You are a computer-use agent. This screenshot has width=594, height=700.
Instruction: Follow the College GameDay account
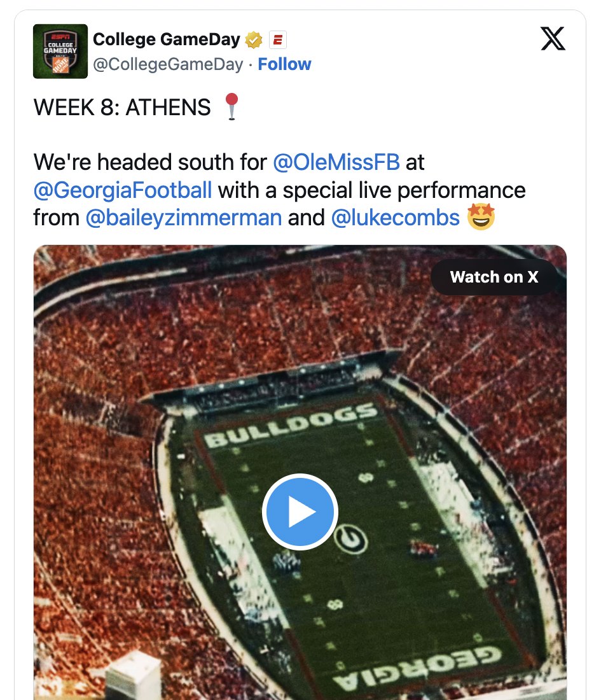point(284,64)
